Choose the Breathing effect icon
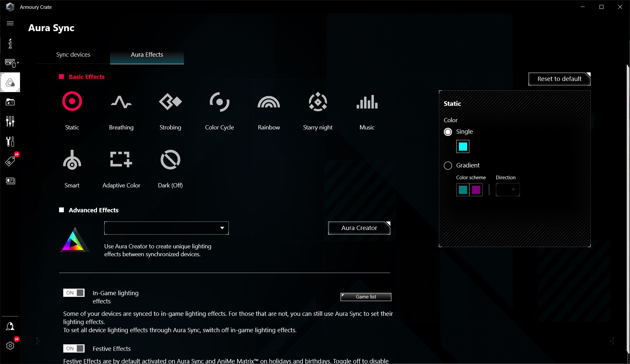630x364 pixels. [x=121, y=102]
